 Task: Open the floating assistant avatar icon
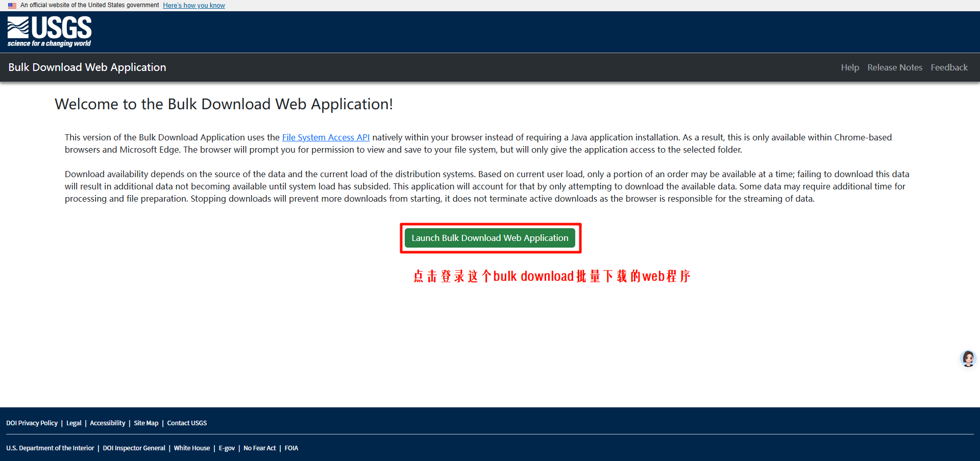[x=968, y=359]
